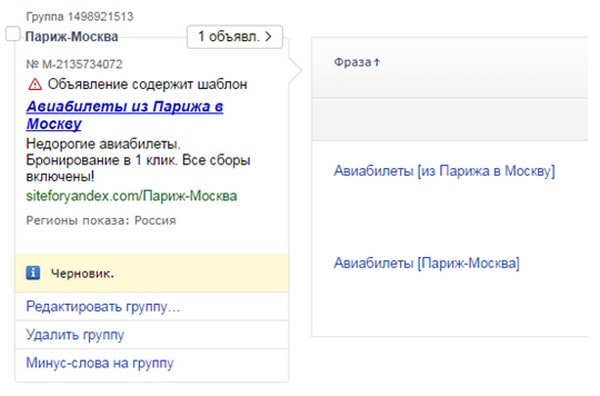Click the Черновик status bar
The height and width of the screenshot is (396, 600).
coord(152,273)
